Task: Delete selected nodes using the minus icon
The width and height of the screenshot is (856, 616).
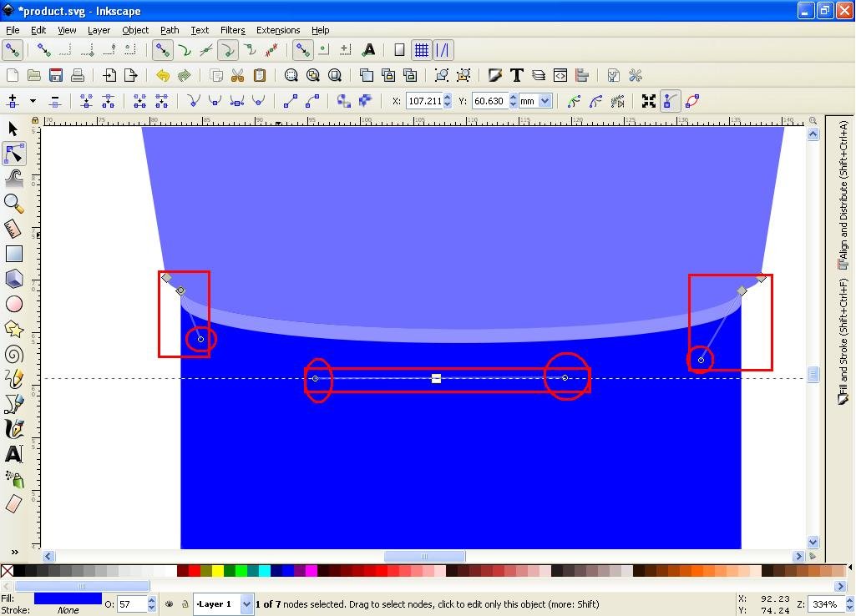Action: (x=54, y=101)
